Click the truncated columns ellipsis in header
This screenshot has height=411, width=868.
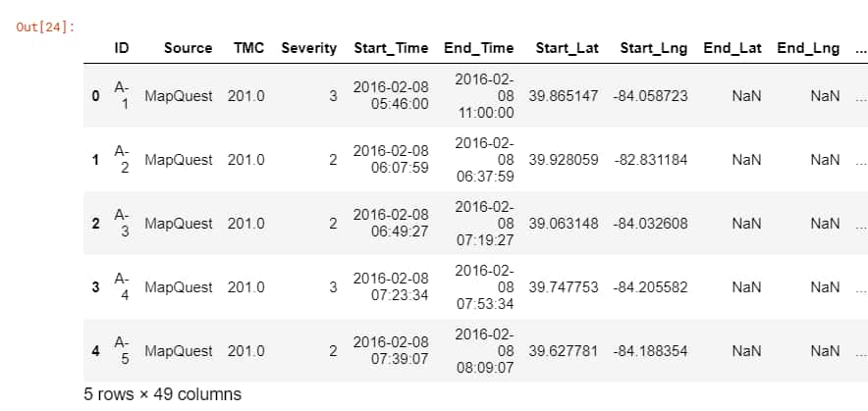[x=860, y=50]
